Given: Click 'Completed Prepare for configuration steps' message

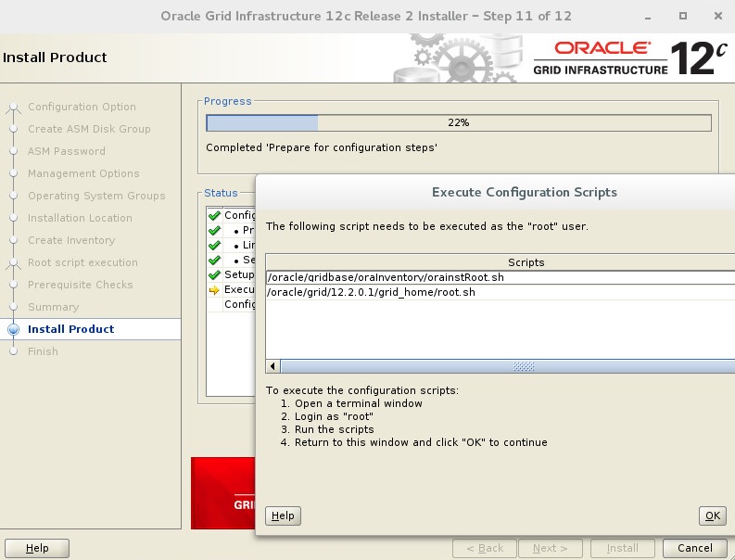Looking at the screenshot, I should (322, 147).
